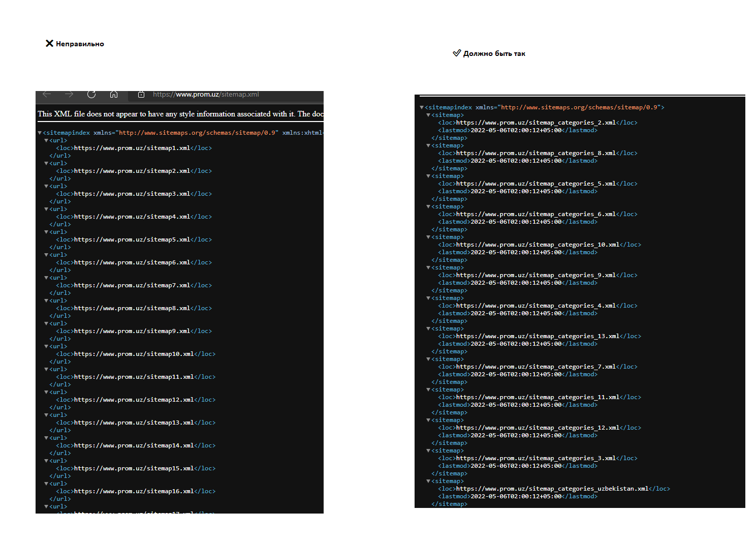The width and height of the screenshot is (756, 541).
Task: Go to the browser Home page
Action: pos(114,94)
